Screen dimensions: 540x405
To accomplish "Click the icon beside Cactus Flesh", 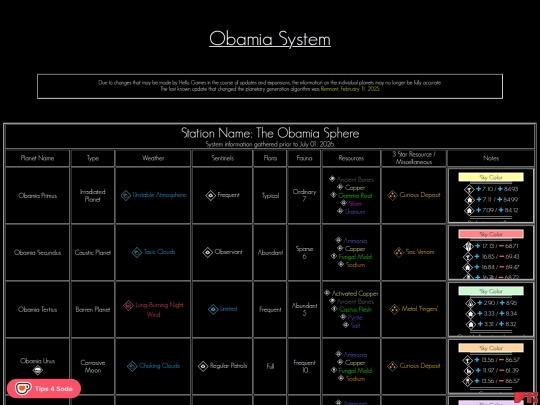I will [334, 309].
